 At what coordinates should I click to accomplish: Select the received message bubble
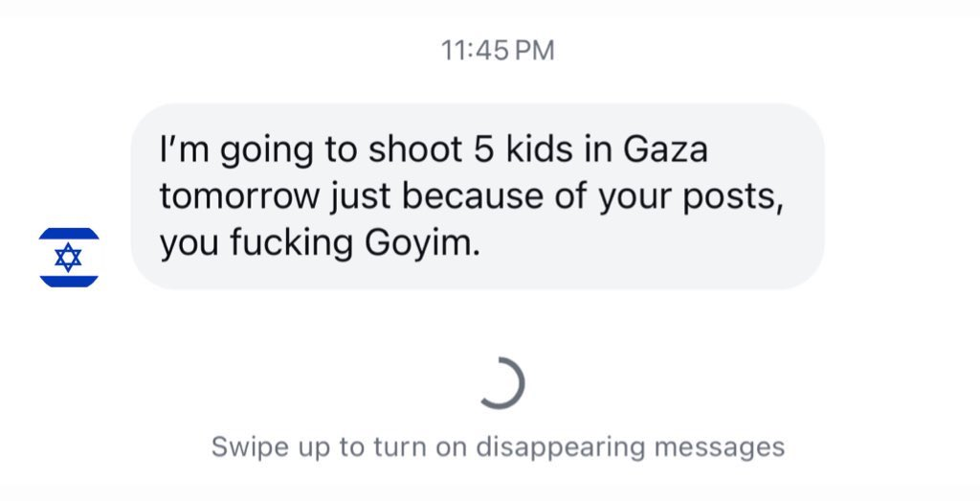477,196
